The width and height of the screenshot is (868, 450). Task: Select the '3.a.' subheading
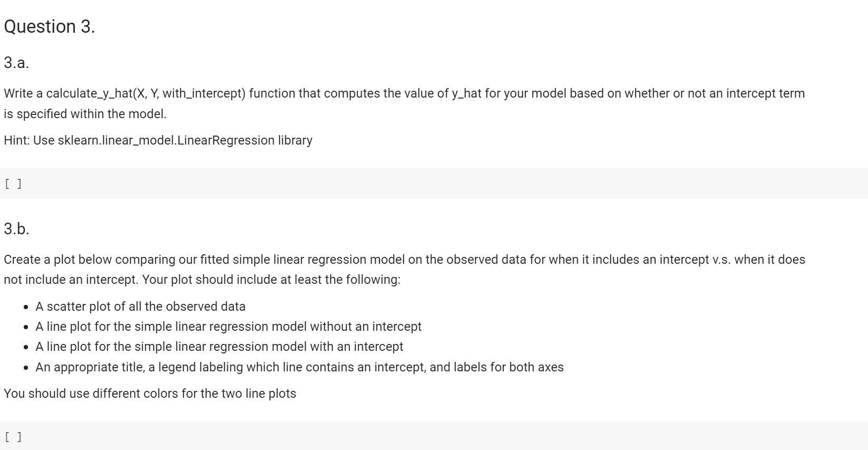click(x=16, y=63)
